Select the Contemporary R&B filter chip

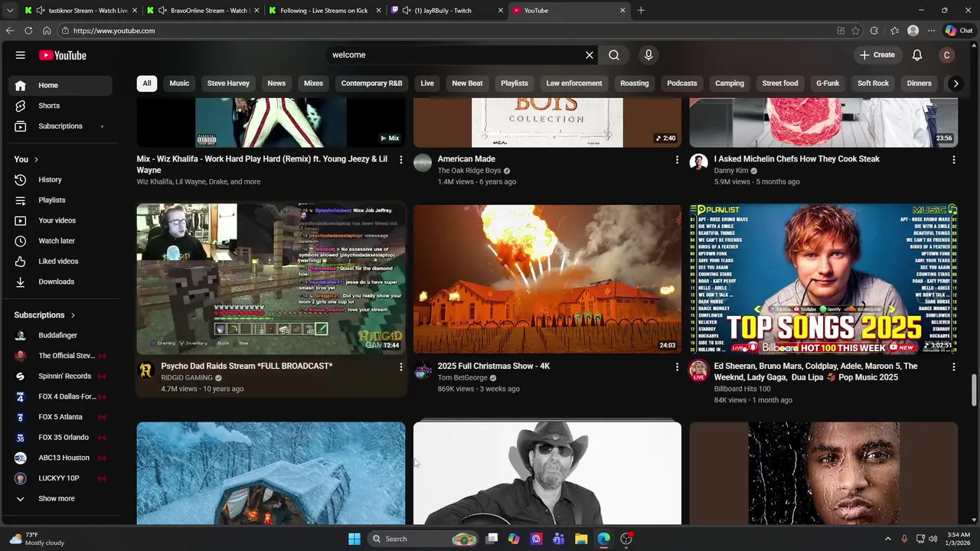(x=371, y=83)
